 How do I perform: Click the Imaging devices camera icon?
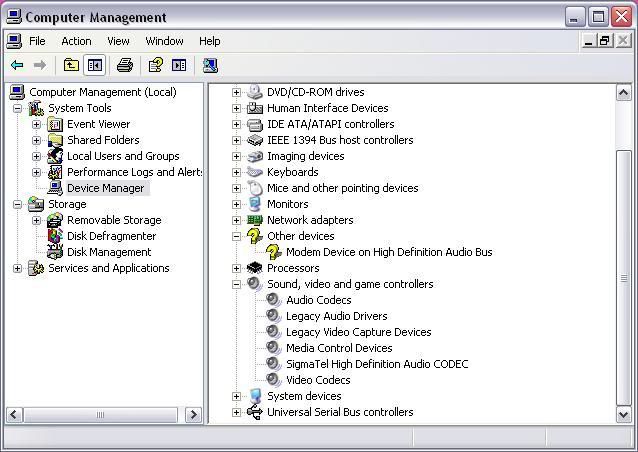[x=255, y=156]
